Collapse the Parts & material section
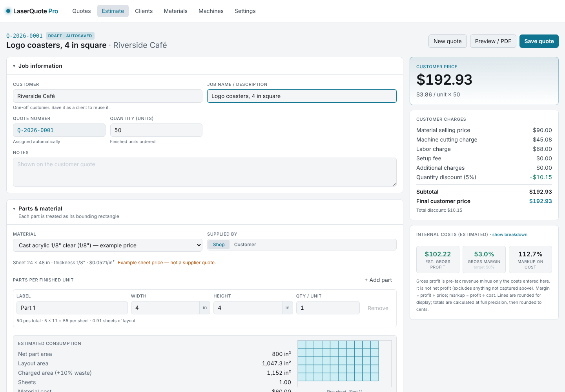This screenshot has height=392, width=565. tap(14, 209)
